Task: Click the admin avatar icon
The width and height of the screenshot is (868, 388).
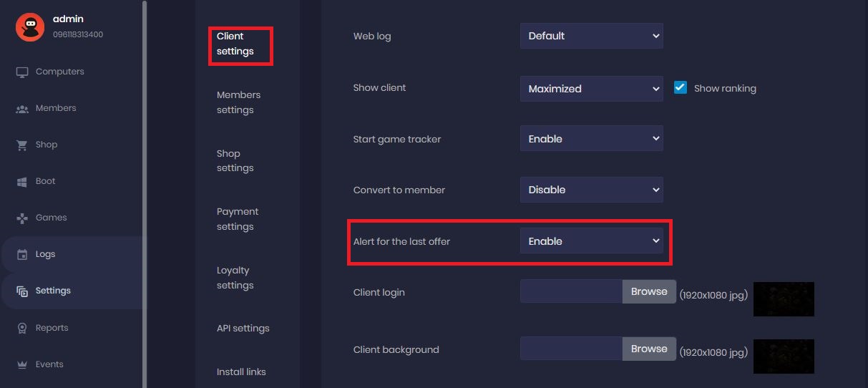Action: [x=30, y=27]
